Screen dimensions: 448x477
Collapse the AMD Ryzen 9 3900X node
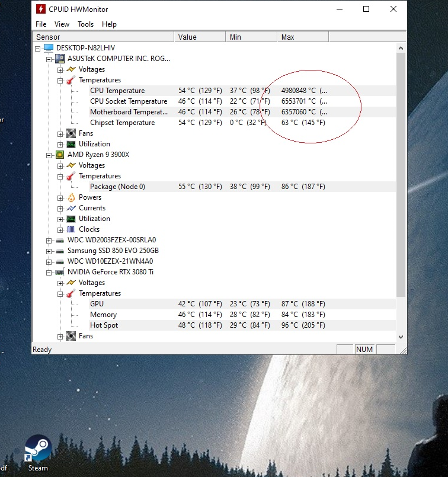[49, 155]
